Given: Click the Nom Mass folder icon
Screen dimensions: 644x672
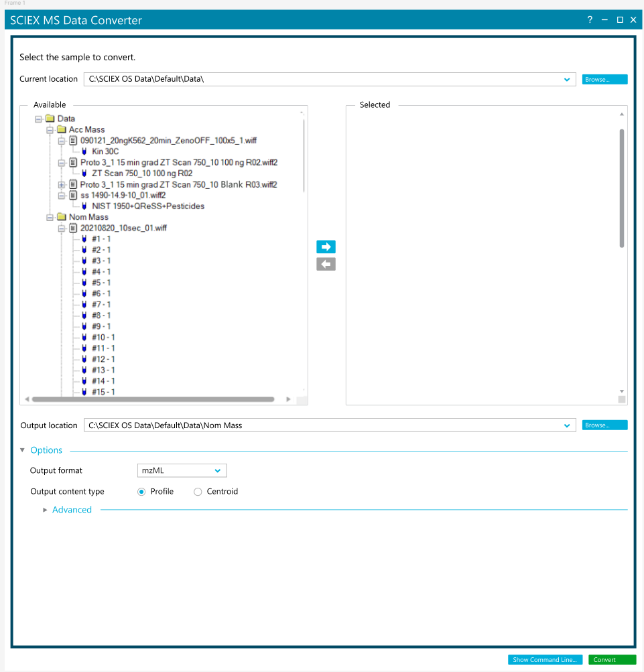Looking at the screenshot, I should pos(61,217).
